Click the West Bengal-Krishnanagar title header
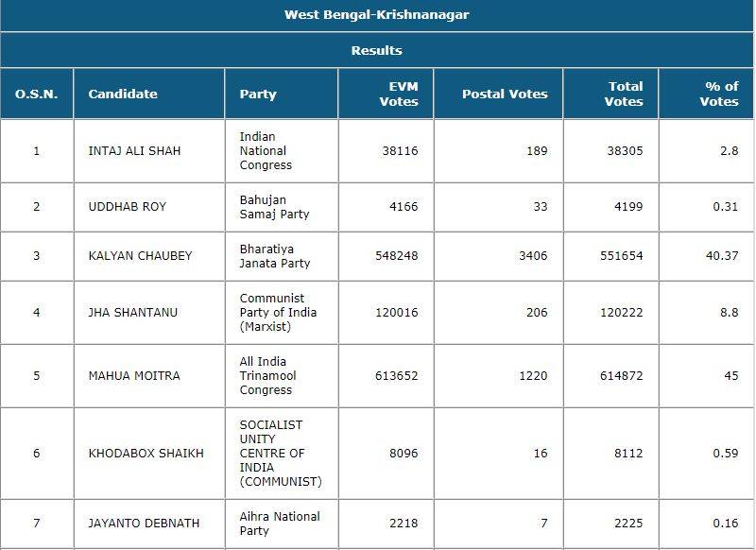The height and width of the screenshot is (550, 756). click(x=376, y=15)
